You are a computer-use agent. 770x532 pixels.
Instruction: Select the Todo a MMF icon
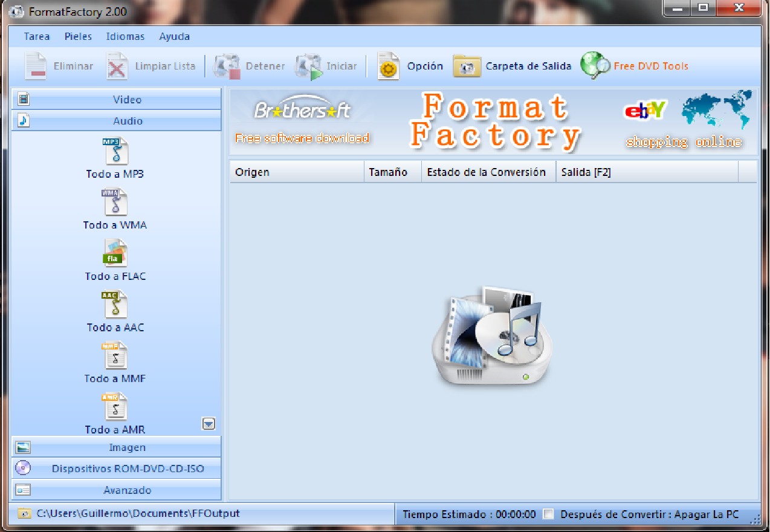point(115,355)
